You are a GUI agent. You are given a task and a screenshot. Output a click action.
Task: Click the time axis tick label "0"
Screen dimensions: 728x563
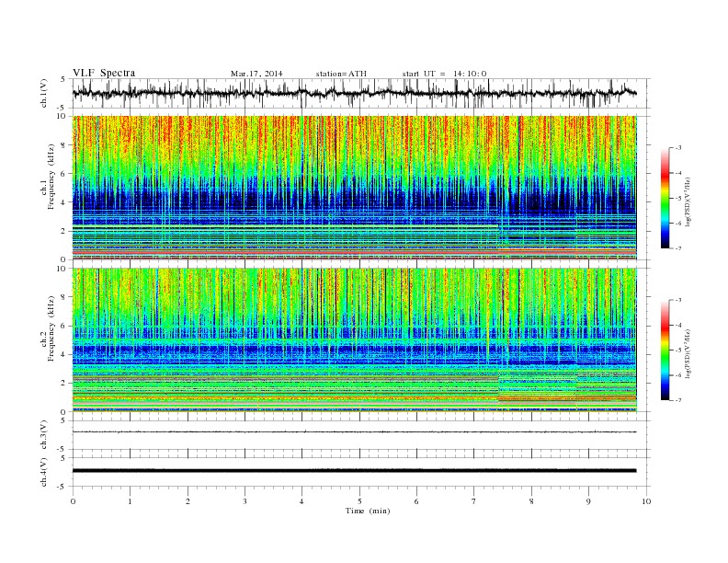coord(73,501)
